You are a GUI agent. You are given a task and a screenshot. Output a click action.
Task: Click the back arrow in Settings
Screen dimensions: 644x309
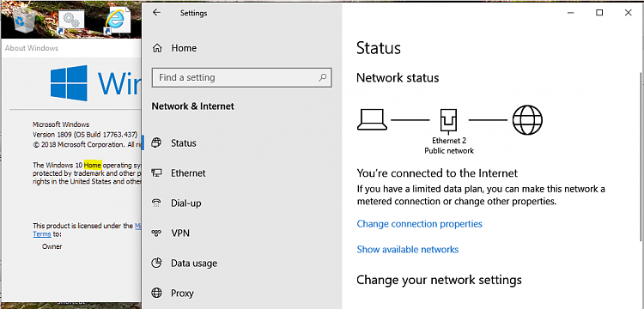(x=156, y=13)
